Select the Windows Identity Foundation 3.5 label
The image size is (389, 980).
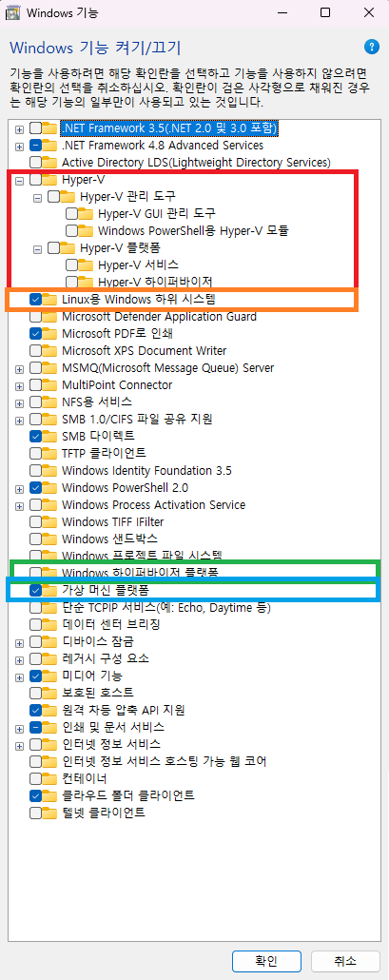(x=146, y=470)
